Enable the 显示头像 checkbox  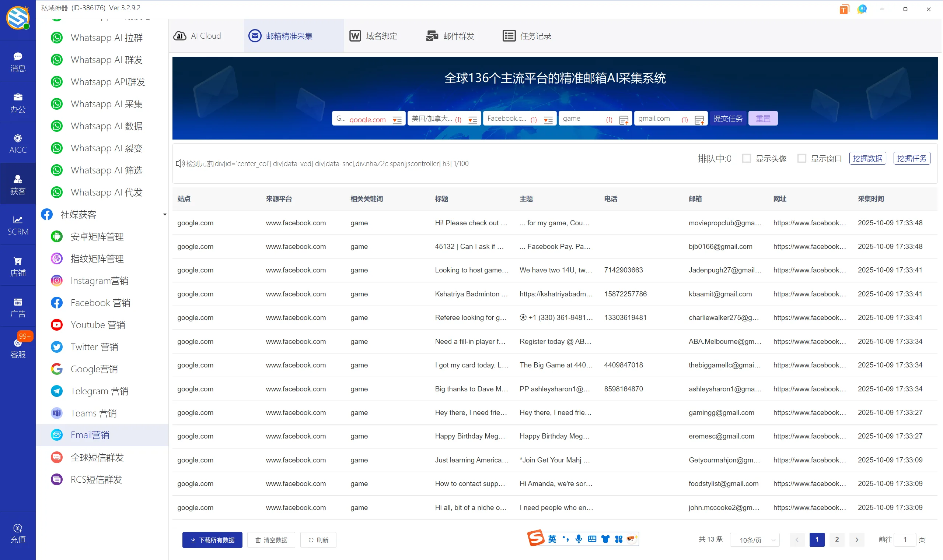[x=746, y=158]
